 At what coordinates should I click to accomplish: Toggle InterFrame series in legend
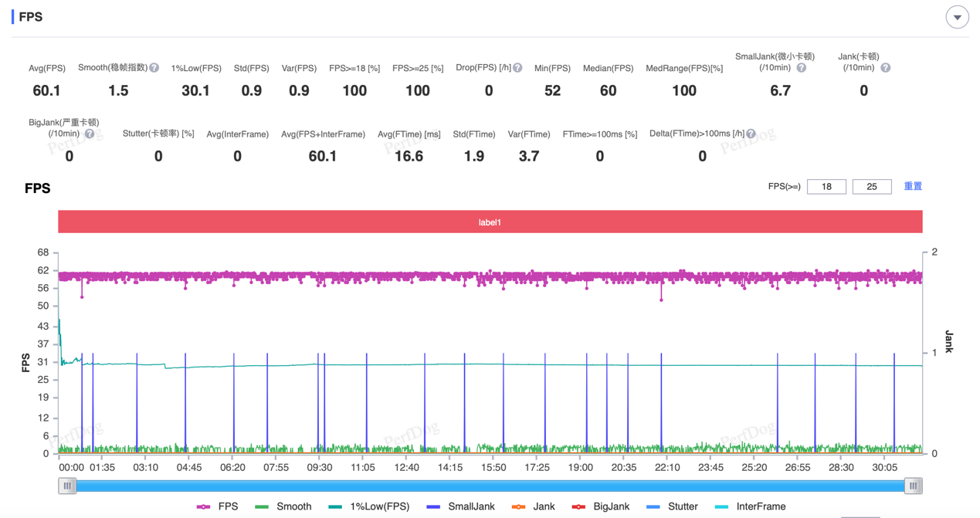(x=750, y=506)
